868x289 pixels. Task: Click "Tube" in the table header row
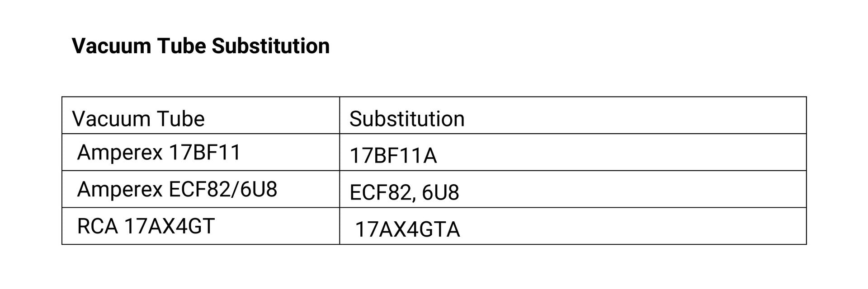coord(180,119)
